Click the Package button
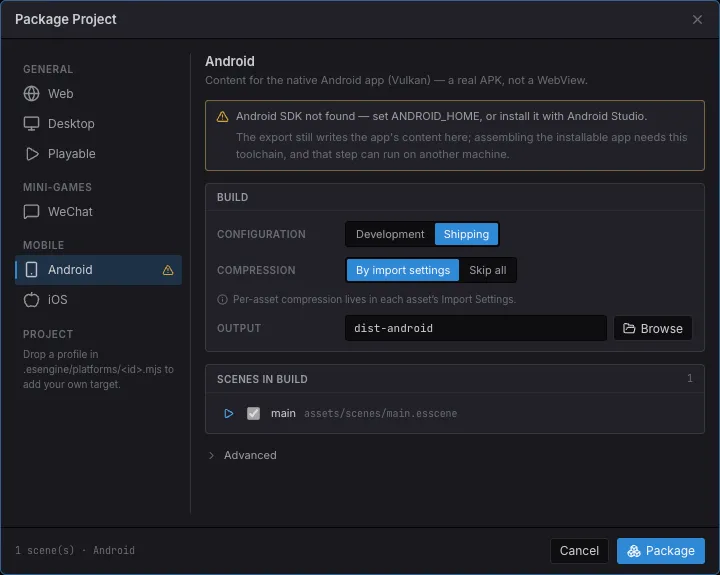720x575 pixels. (661, 551)
